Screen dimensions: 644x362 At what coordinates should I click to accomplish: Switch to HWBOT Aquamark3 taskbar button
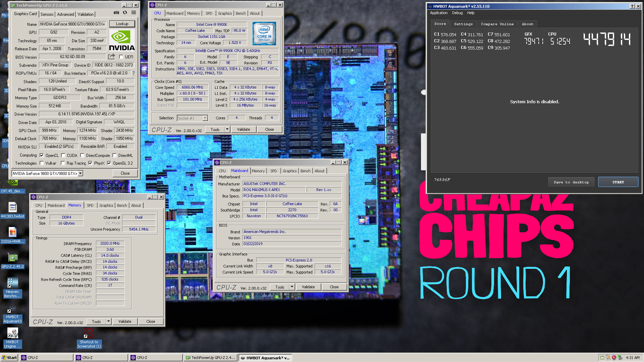coord(265,358)
